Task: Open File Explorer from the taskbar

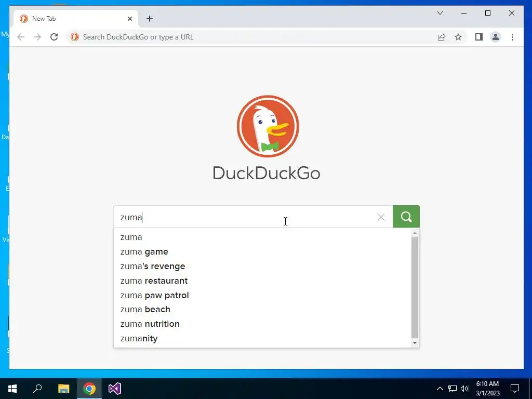Action: [x=63, y=389]
